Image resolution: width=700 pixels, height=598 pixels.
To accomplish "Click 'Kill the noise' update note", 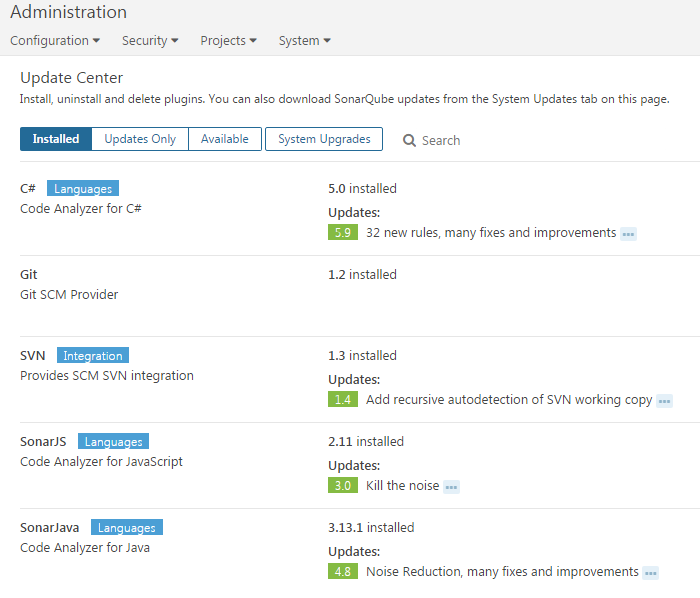I will point(403,486).
